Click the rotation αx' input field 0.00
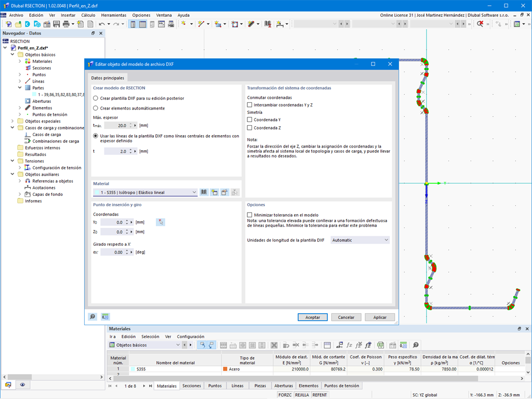Viewport: 532px width, 399px height. 112,252
